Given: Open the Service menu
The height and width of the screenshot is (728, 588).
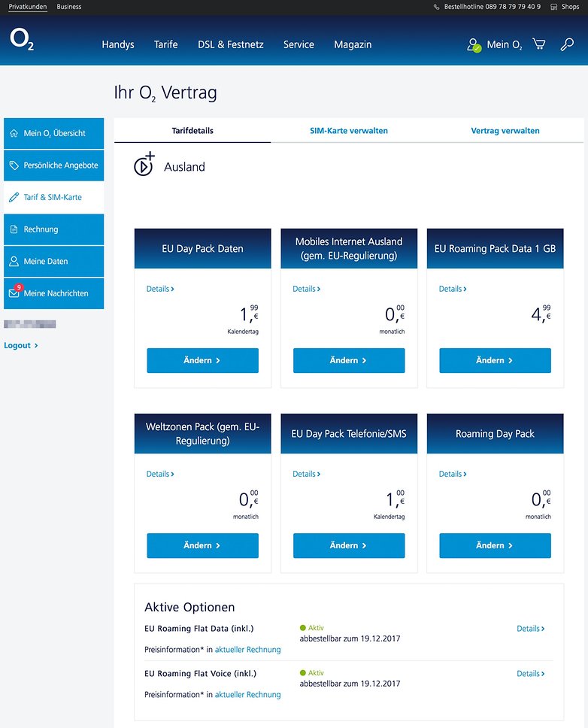Looking at the screenshot, I should tap(299, 44).
